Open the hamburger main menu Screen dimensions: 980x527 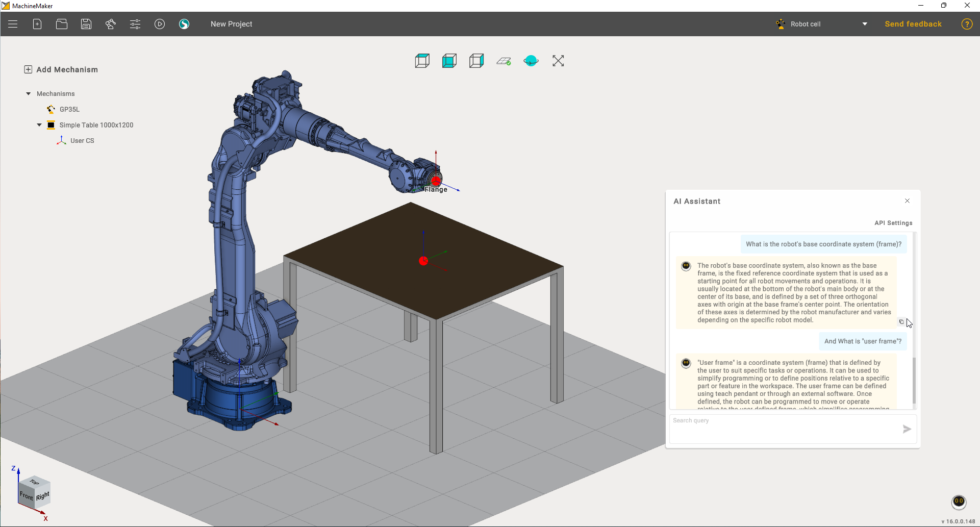pyautogui.click(x=13, y=24)
